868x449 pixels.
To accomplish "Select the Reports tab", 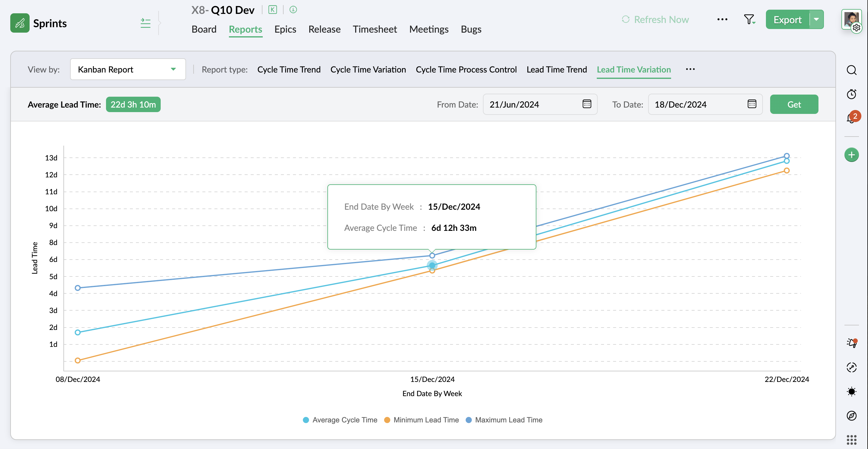I will pyautogui.click(x=245, y=29).
